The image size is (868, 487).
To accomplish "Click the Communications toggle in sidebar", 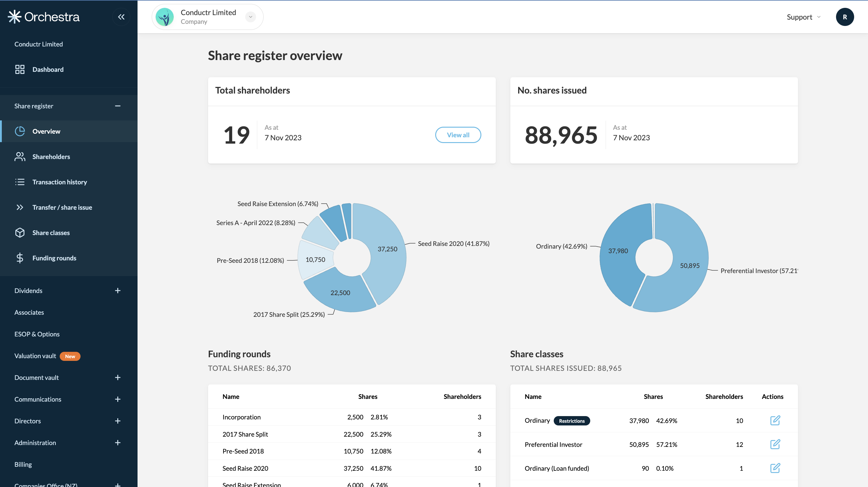I will click(117, 399).
